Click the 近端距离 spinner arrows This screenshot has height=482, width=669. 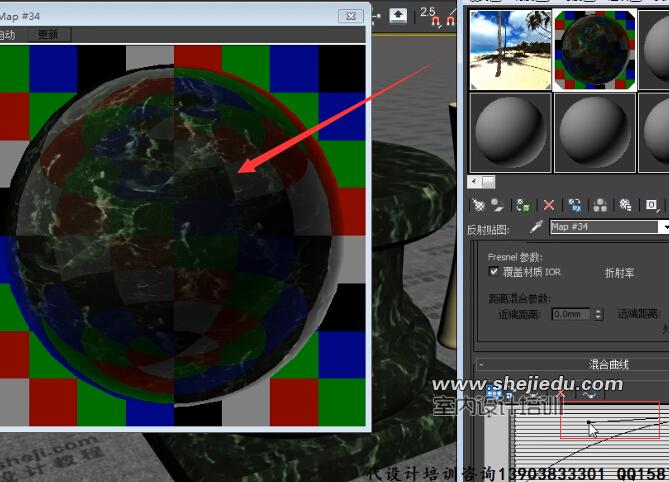tap(598, 314)
